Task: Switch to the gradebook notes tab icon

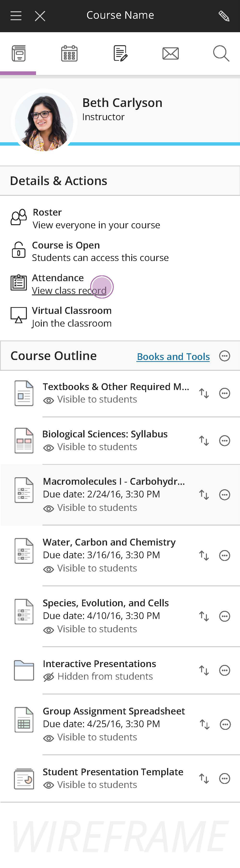Action: (x=120, y=53)
